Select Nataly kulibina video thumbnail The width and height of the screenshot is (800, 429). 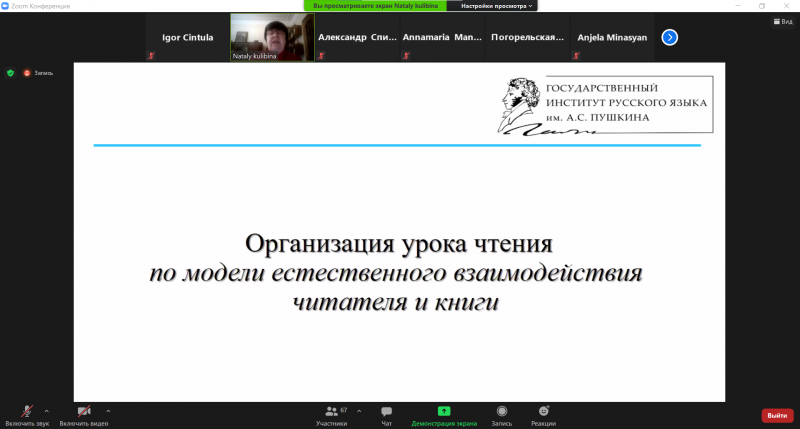tap(269, 37)
